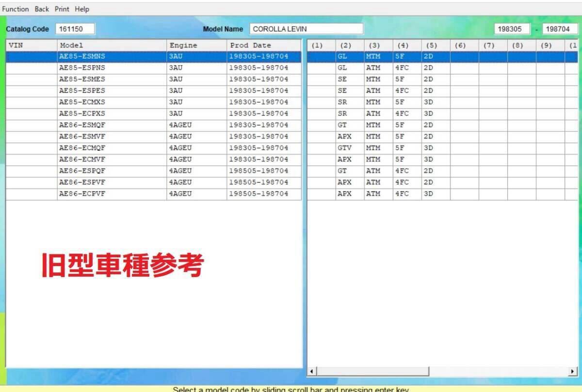Screen dimensions: 582x392
Task: Select model row AE85-ESMNS
Action: [x=154, y=56]
